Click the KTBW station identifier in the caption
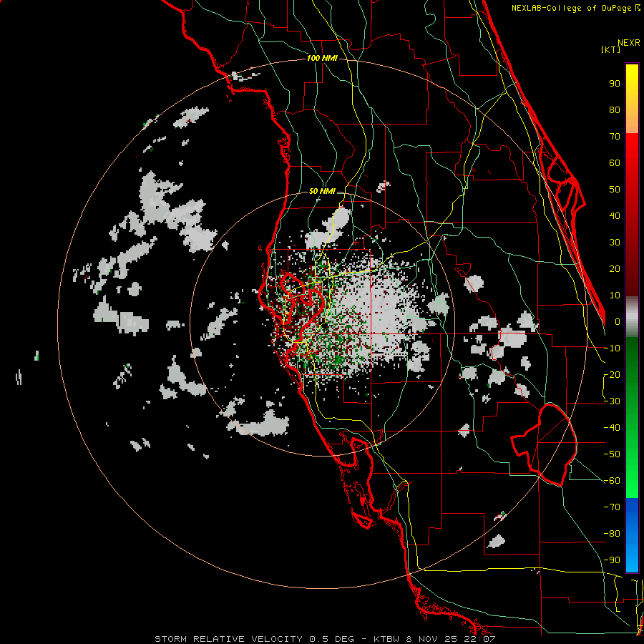This screenshot has height=644, width=644. point(386,639)
